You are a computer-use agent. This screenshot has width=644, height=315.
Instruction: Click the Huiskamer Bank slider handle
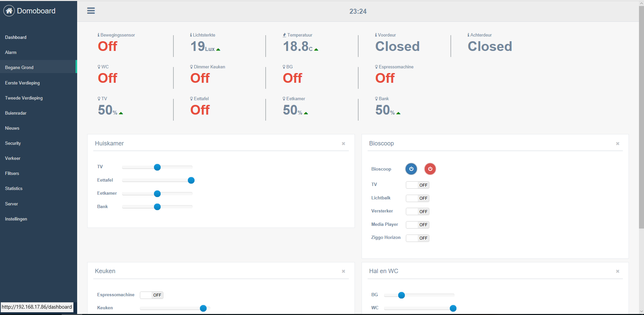tap(157, 207)
